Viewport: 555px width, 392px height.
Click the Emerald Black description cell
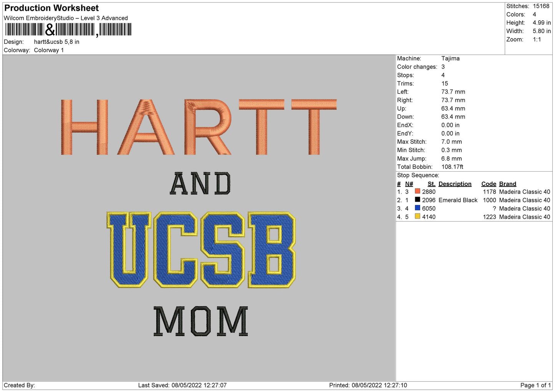(x=458, y=200)
